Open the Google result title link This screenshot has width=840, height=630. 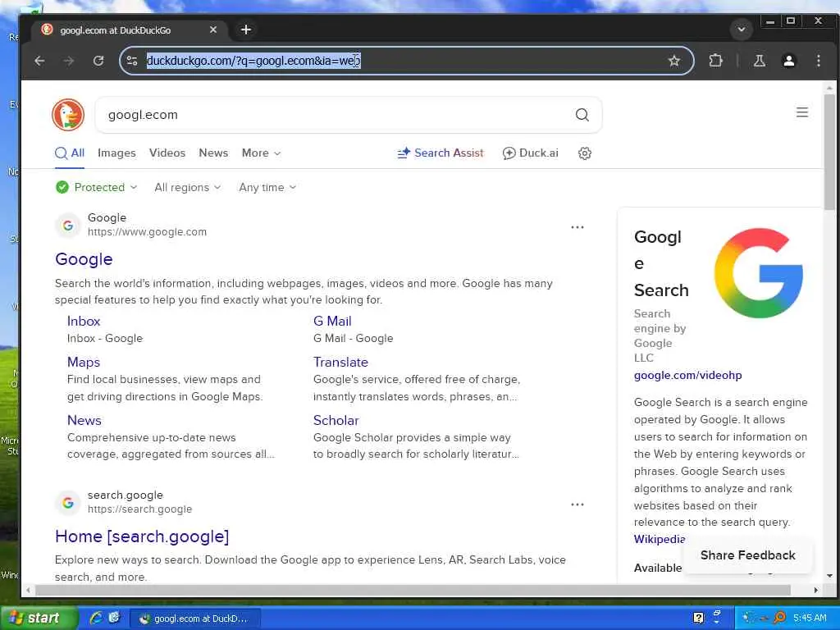coord(84,259)
